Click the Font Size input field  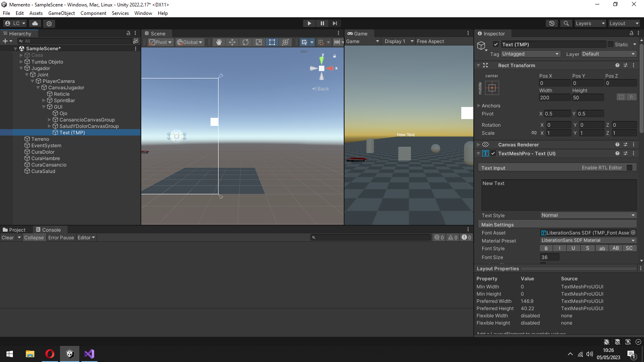[549, 257]
